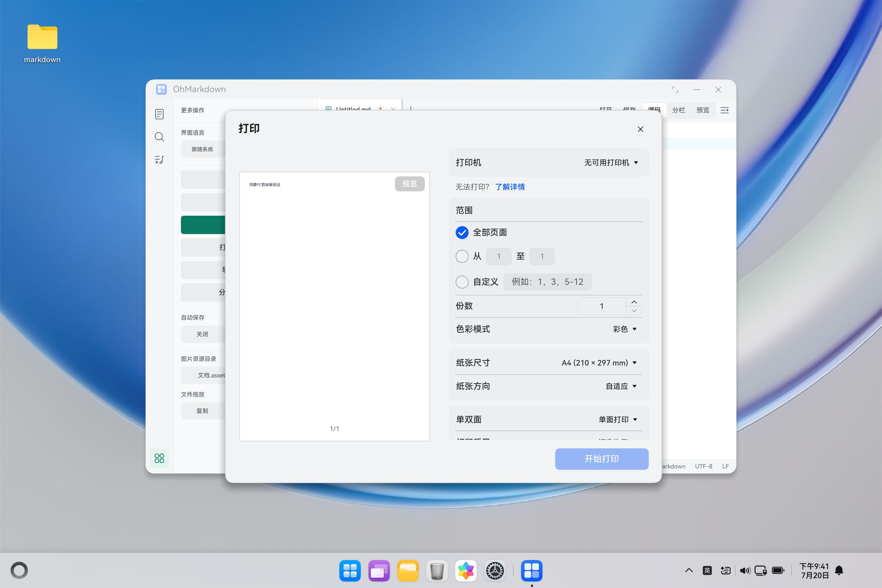Click the 至 end page field

[542, 256]
